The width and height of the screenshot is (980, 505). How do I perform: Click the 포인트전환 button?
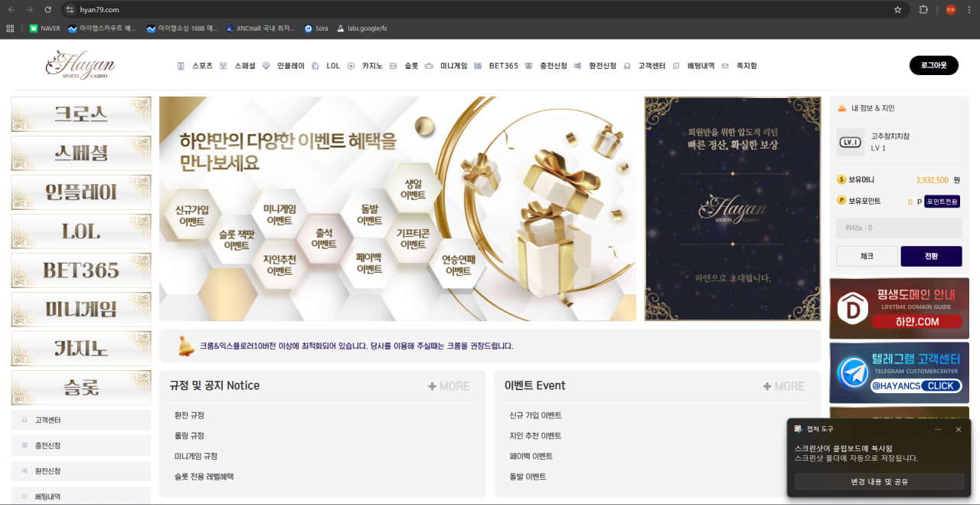tap(942, 202)
